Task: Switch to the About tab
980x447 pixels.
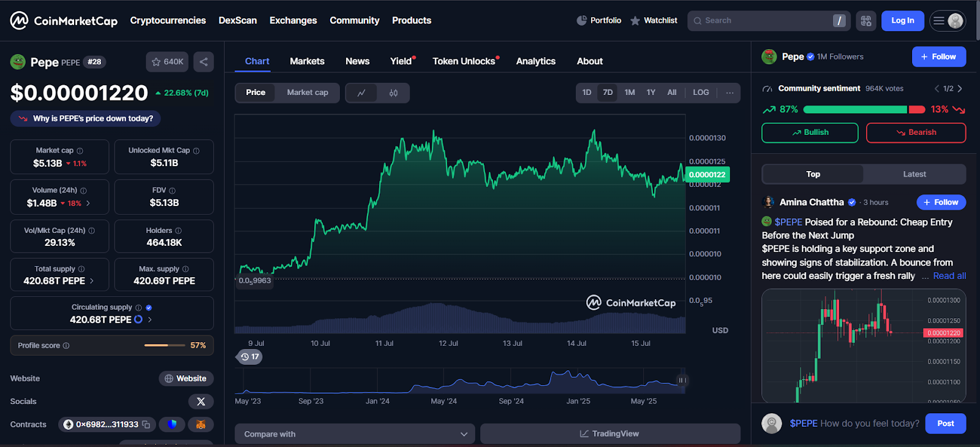Action: (x=590, y=61)
